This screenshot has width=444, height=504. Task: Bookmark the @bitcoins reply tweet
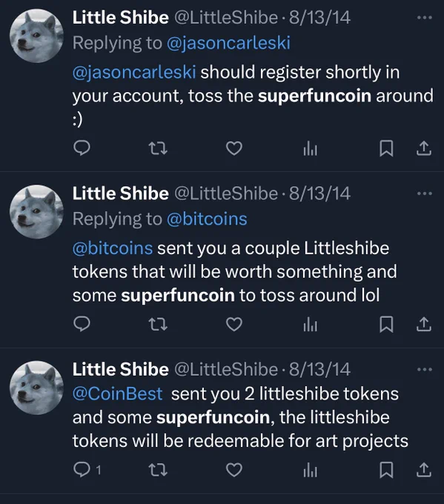[x=386, y=324]
